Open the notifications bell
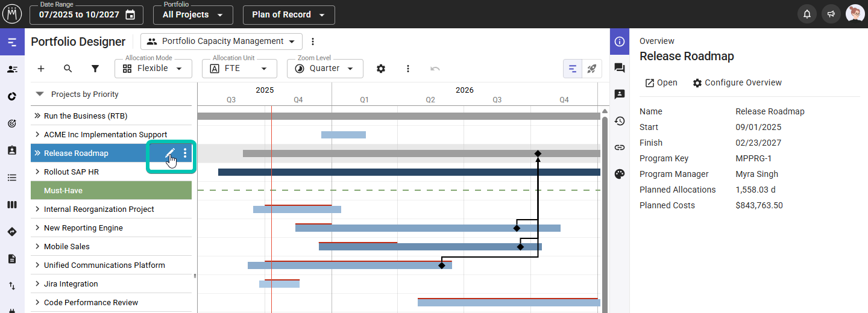 807,14
